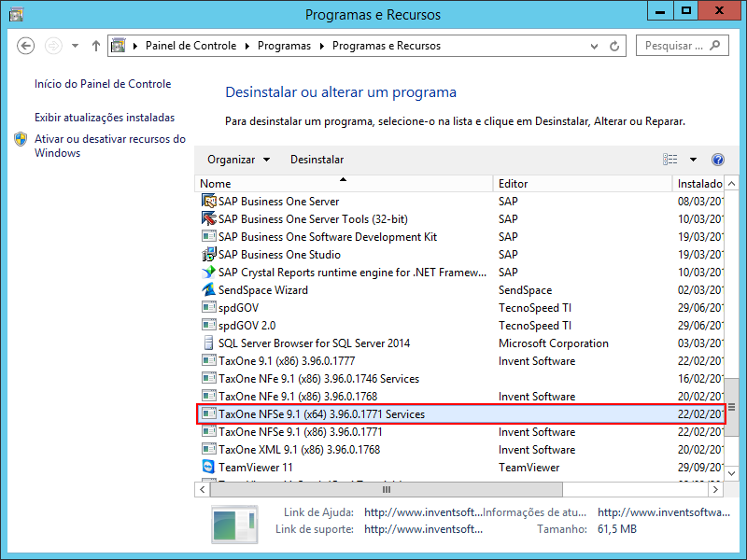
Task: Click the SAP Crystal Reports runtime icon
Action: point(208,272)
